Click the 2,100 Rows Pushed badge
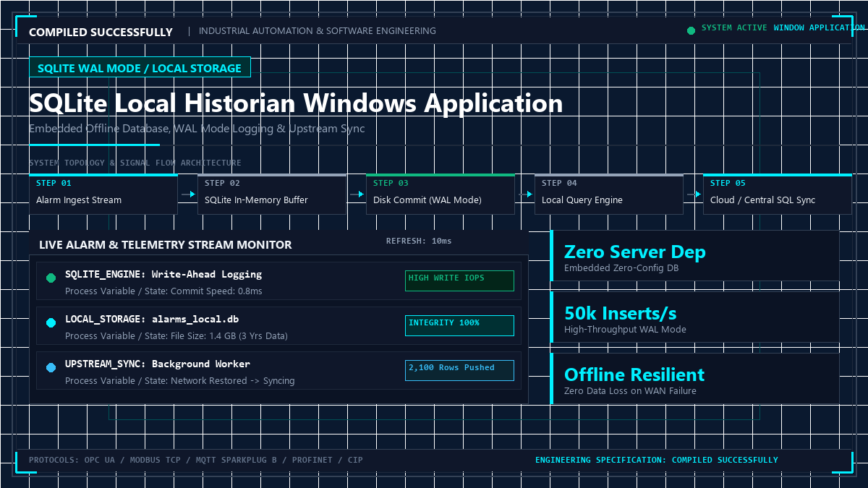 point(459,370)
